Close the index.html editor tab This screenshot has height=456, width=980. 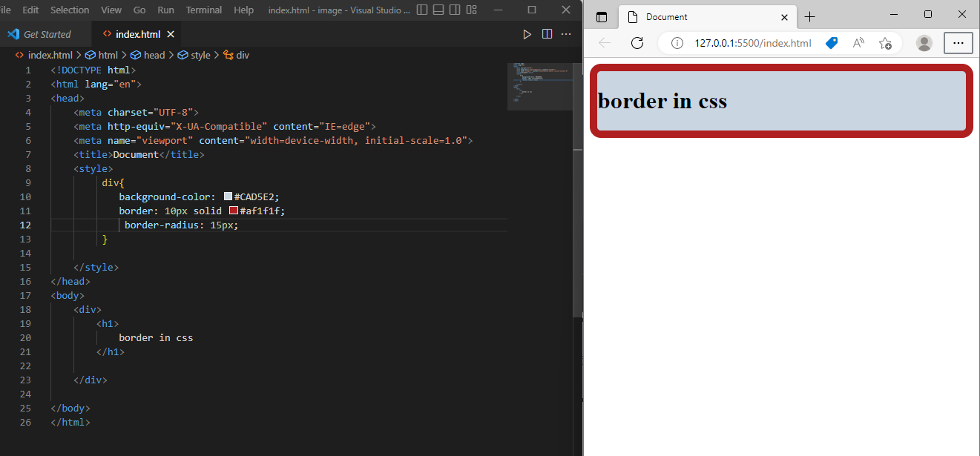pos(171,34)
